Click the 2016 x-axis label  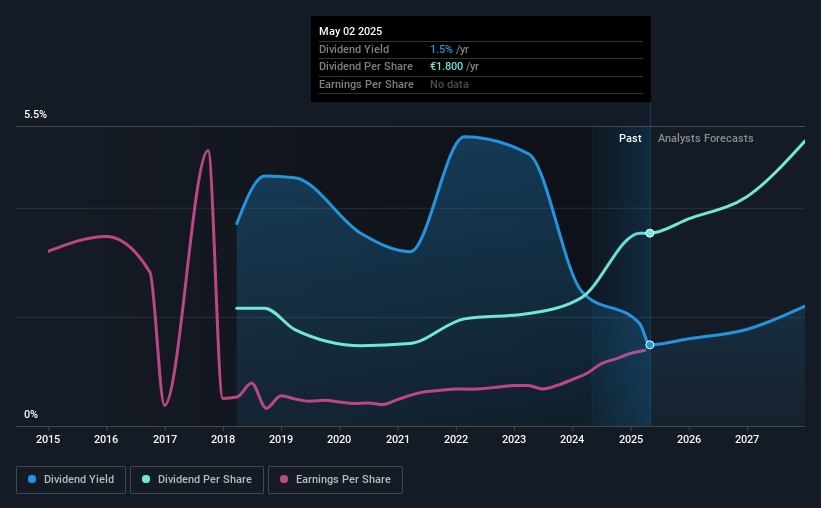(x=106, y=439)
